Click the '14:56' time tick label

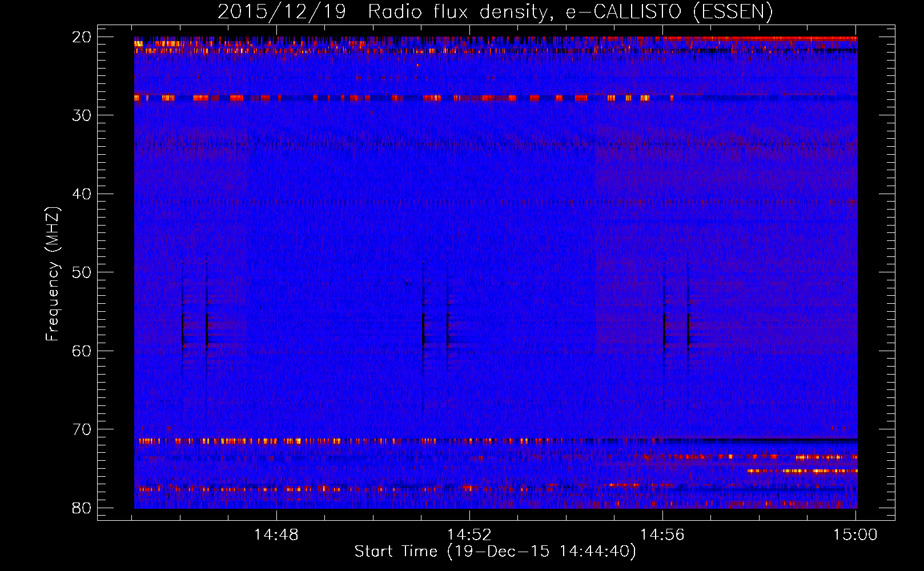pyautogui.click(x=662, y=535)
